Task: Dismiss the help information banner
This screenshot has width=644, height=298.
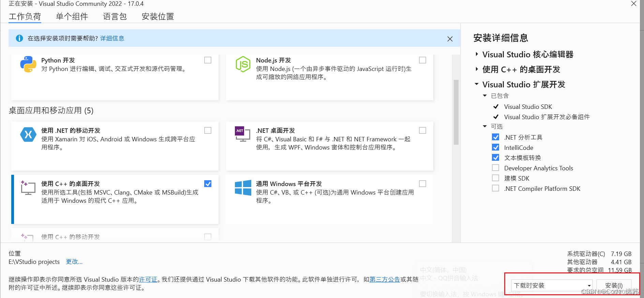Action: coord(450,39)
